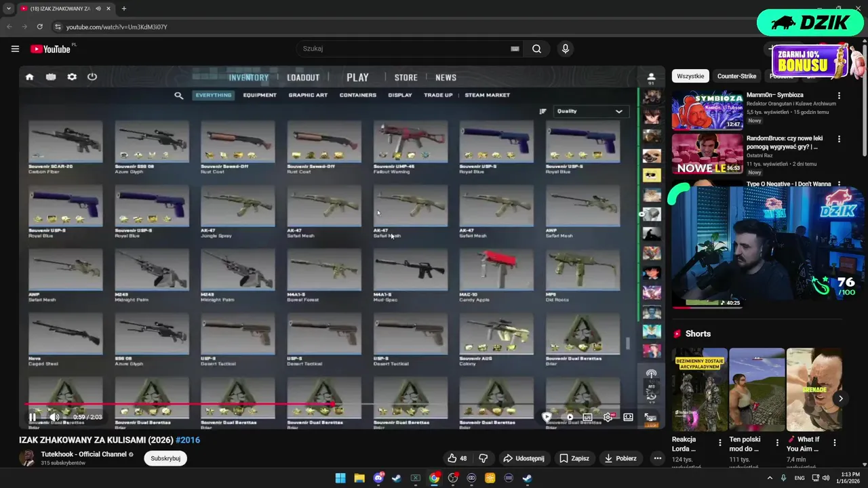Toggle subtitles in the player
The width and height of the screenshot is (868, 488).
click(x=587, y=418)
